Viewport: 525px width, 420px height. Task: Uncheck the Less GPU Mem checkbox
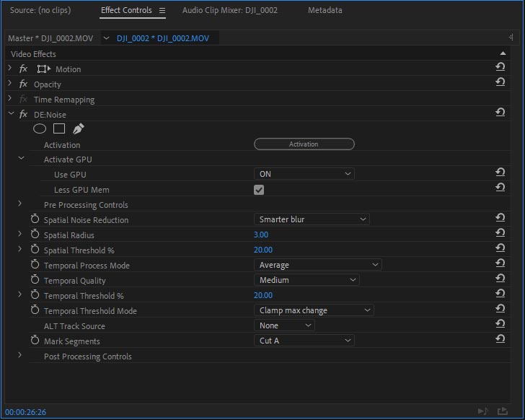tap(259, 190)
